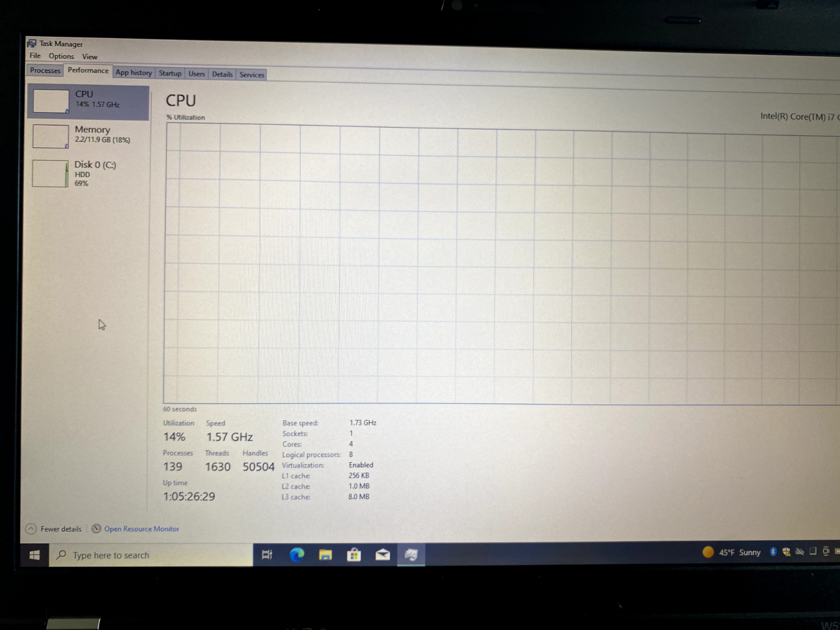
Task: Click the '60 seconds' graph time label
Action: tap(180, 409)
